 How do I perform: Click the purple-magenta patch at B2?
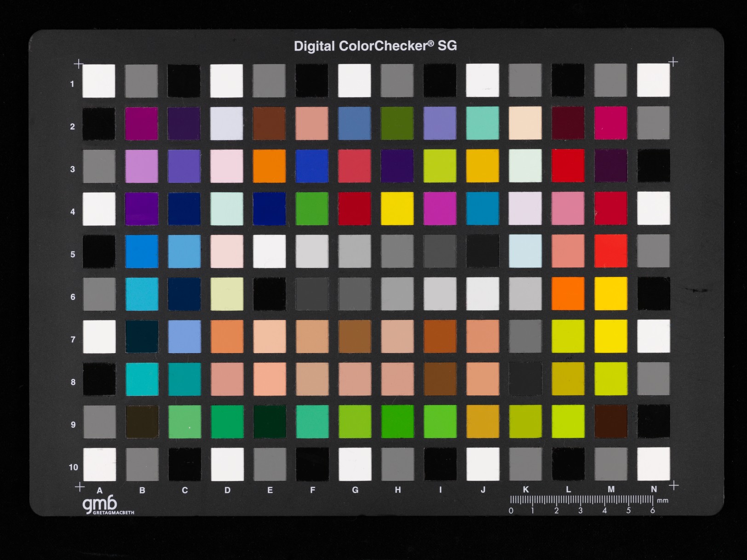click(141, 124)
